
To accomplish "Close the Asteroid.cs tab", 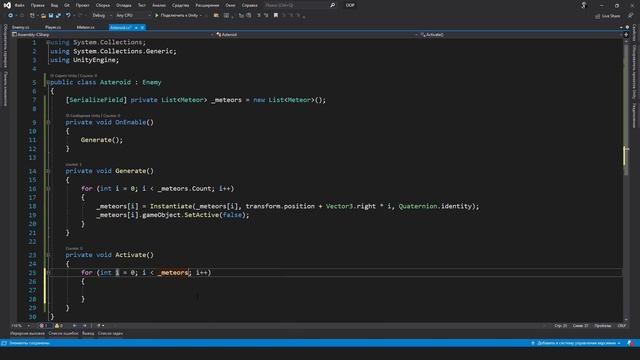I will [x=142, y=27].
